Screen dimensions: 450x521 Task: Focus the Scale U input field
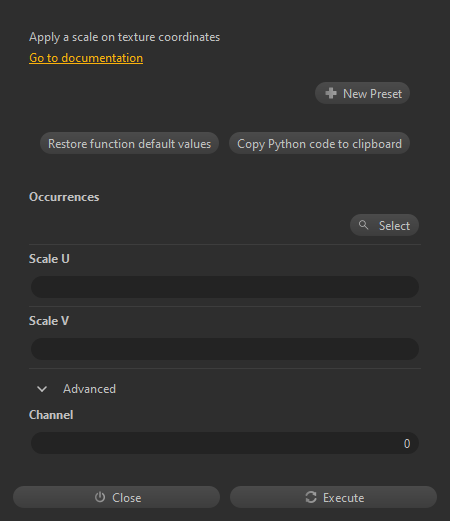(225, 287)
